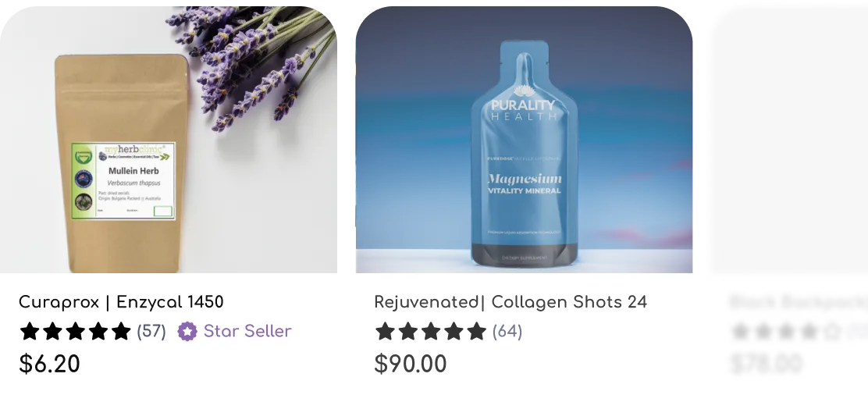The height and width of the screenshot is (409, 868).
Task: Click the Rejuvenated| Collagen Shots 24 title
Action: click(x=510, y=302)
